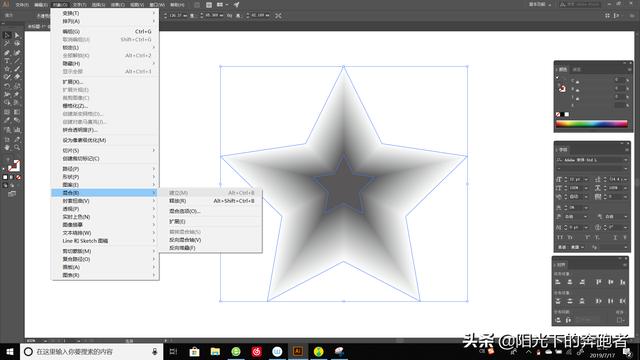The image size is (640, 360).
Task: Select the Type tool
Action: pyautogui.click(x=7, y=61)
